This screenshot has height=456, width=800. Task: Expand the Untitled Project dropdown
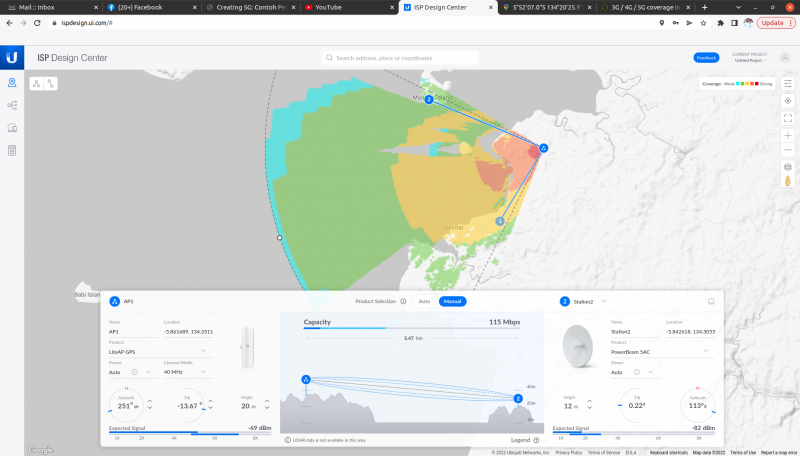[750, 58]
